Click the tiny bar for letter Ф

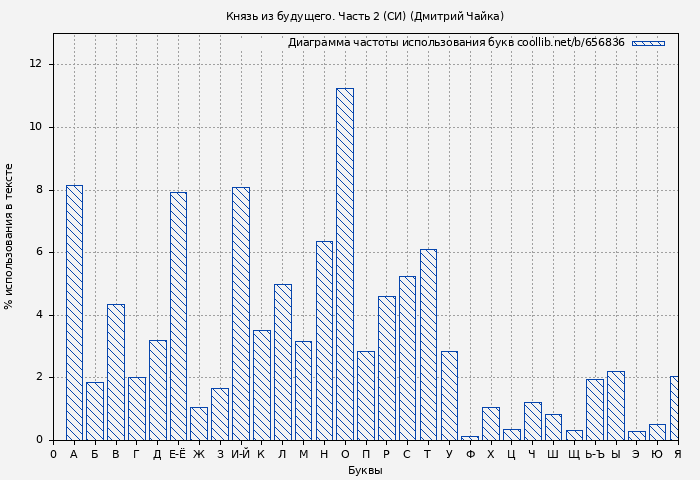470,437
